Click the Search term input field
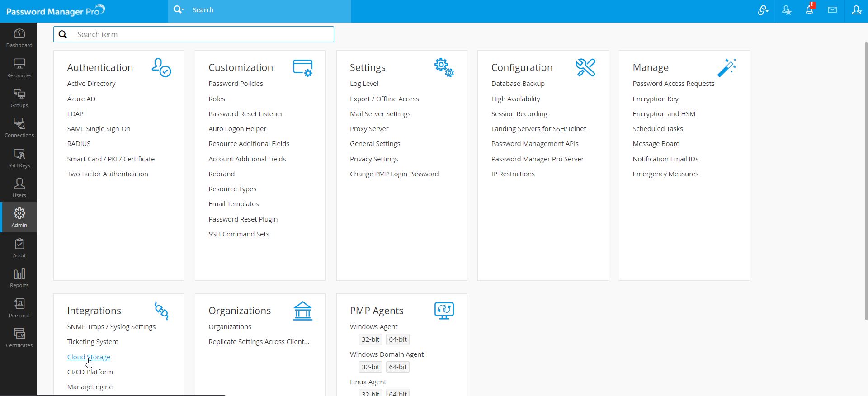Image resolution: width=868 pixels, height=396 pixels. (199, 34)
